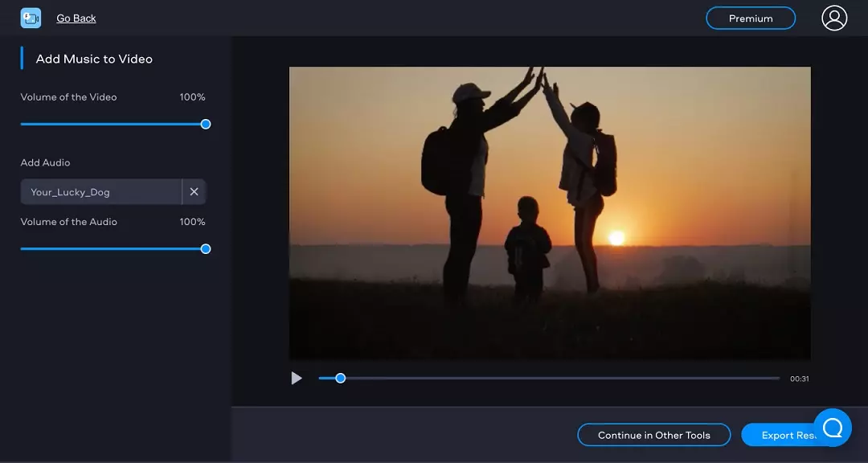Open the user profile account icon

coord(834,18)
